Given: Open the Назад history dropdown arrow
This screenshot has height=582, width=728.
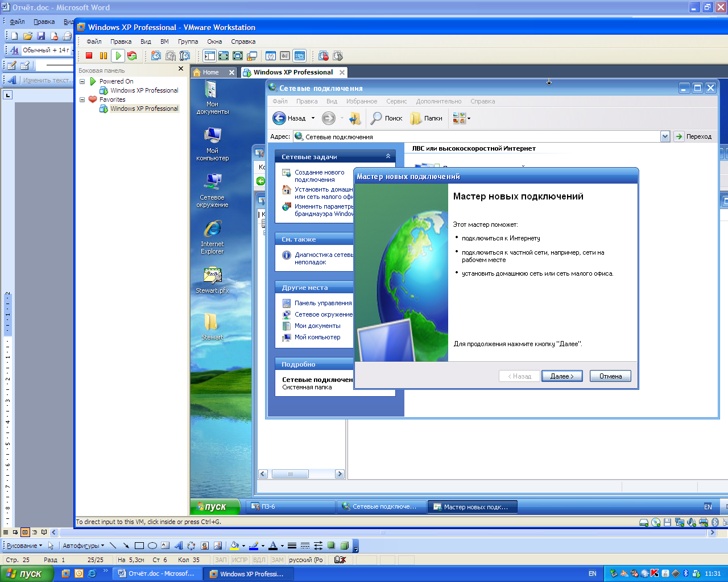Looking at the screenshot, I should pos(313,118).
